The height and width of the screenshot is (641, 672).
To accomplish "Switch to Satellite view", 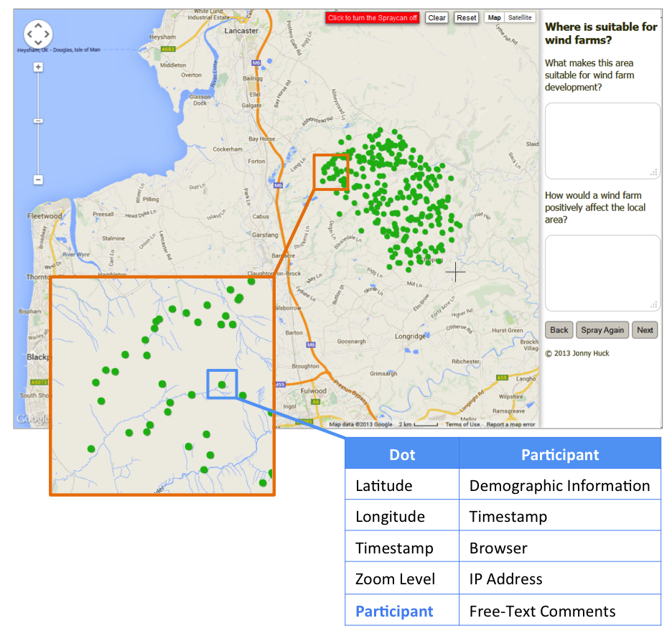I will [x=520, y=17].
